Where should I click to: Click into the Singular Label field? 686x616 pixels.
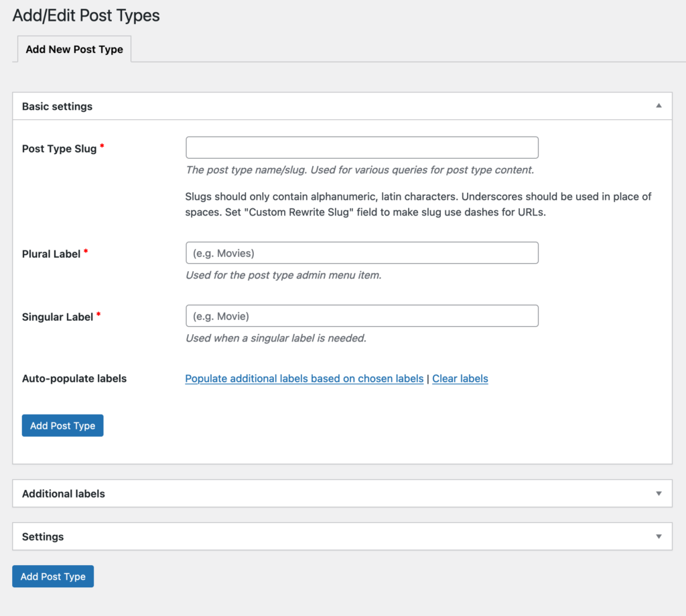click(x=362, y=316)
